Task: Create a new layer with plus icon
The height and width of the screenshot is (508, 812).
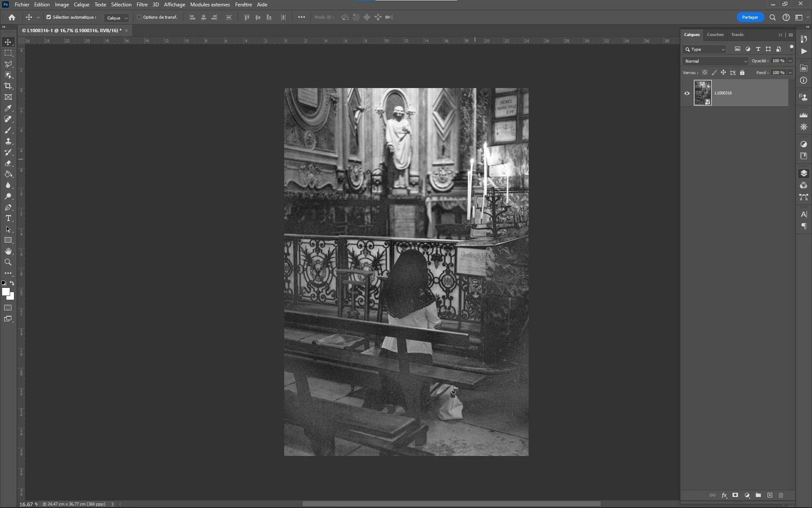Action: pos(770,495)
